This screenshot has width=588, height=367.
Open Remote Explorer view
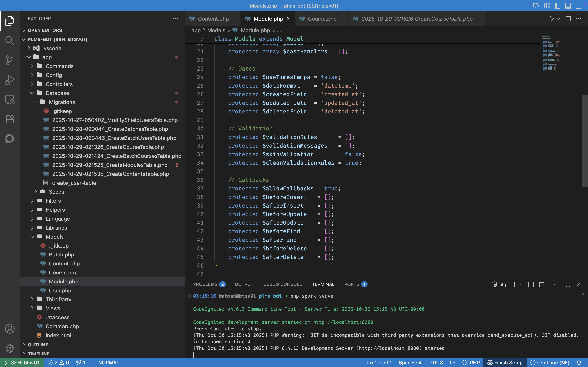pos(10,99)
